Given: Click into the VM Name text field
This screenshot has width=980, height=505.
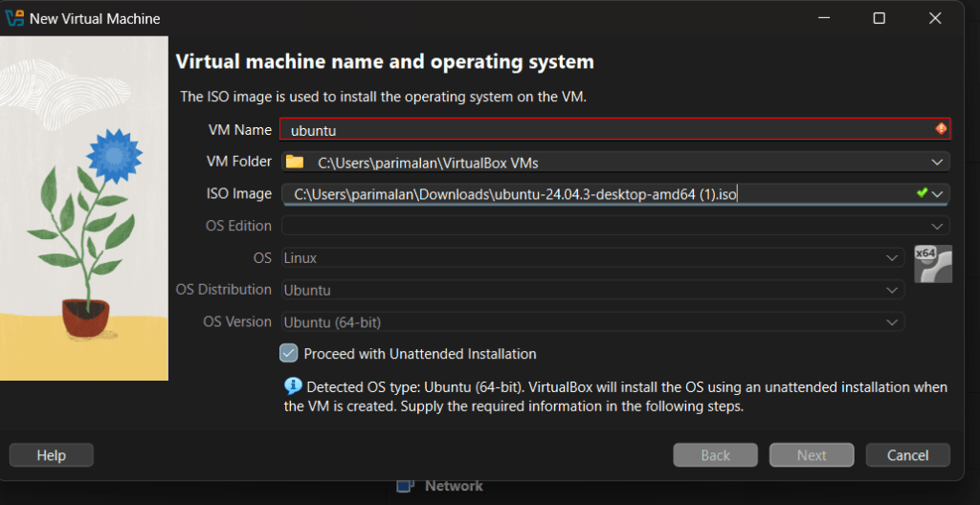Looking at the screenshot, I should [603, 130].
